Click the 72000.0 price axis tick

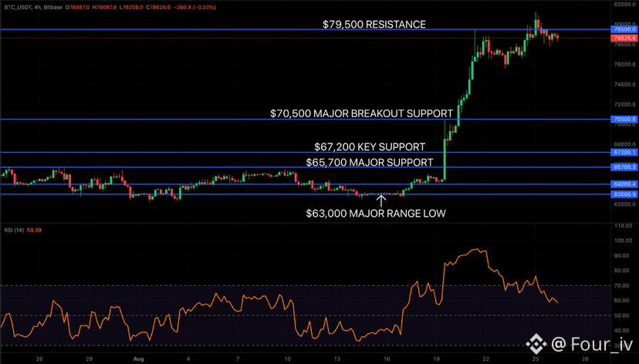[x=625, y=104]
